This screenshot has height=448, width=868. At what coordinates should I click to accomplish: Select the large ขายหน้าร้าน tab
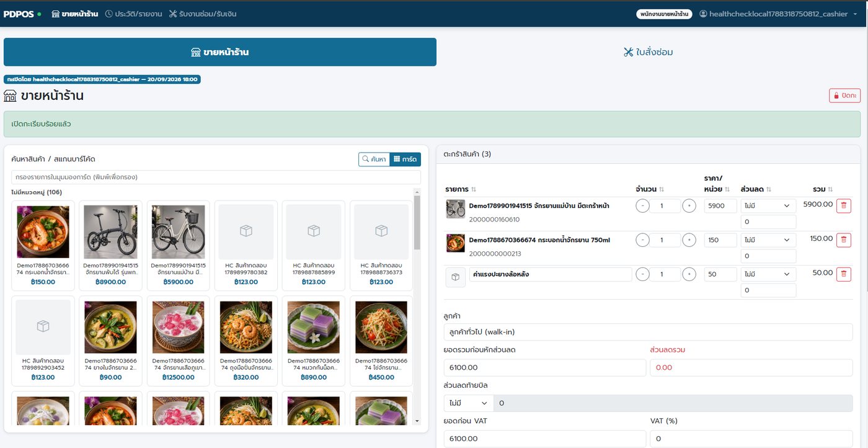click(x=220, y=52)
